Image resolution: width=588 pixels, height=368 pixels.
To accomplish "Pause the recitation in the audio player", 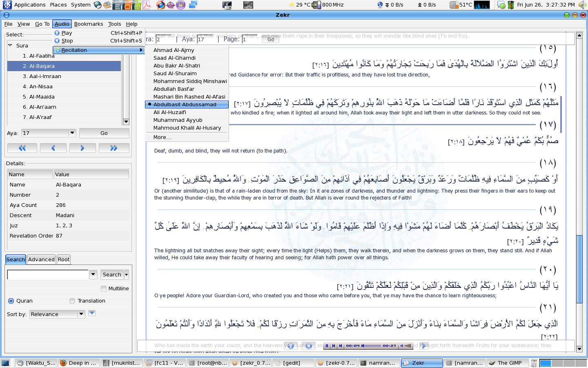I will tap(327, 346).
